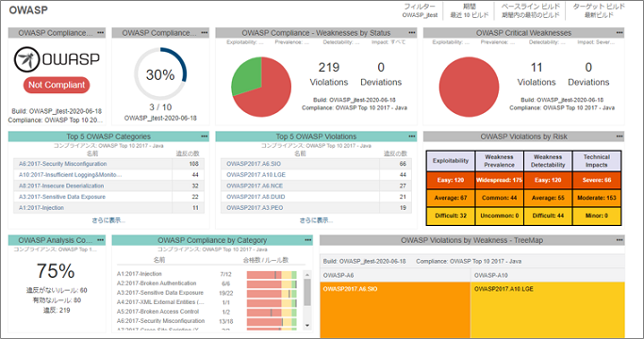Open OWASP2017.A10.LGE in Top 5 Violations table

(256, 175)
